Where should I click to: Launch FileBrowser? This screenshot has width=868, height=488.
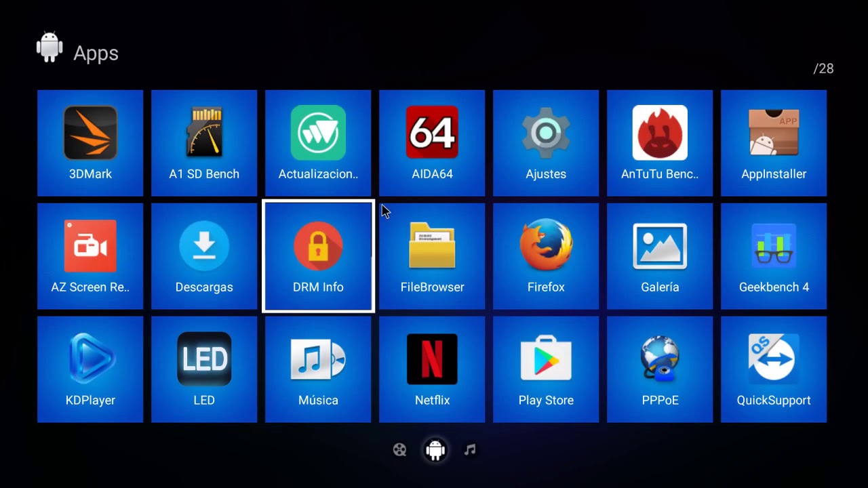[432, 256]
